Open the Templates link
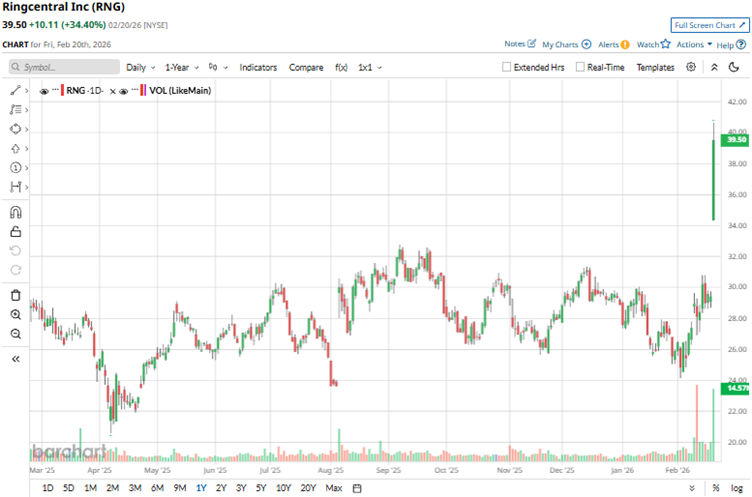The image size is (752, 497). (x=655, y=68)
